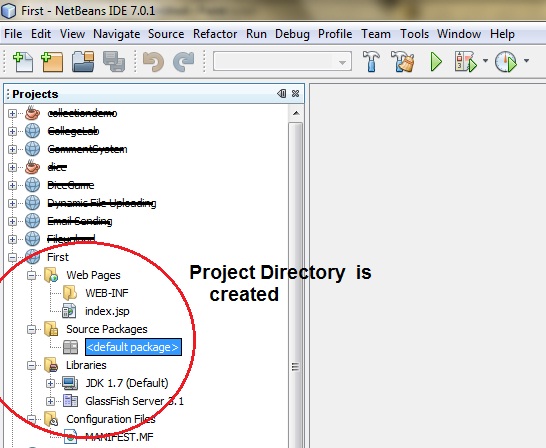Open the Navigate menu
The width and height of the screenshot is (546, 448).
[116, 34]
